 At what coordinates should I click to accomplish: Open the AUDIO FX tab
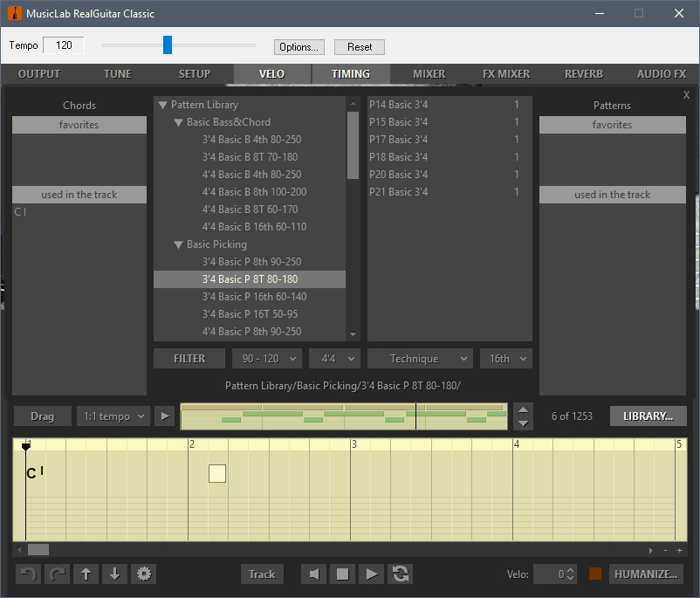[662, 73]
